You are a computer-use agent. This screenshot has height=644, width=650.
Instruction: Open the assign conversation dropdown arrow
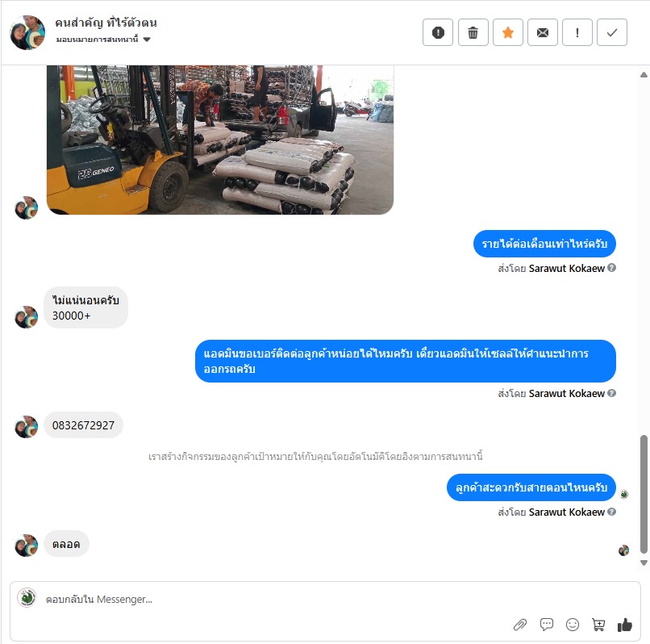coord(147,40)
